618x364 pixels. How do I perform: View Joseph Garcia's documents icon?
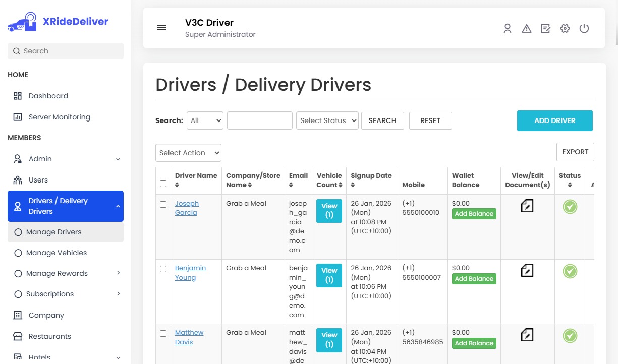click(527, 206)
